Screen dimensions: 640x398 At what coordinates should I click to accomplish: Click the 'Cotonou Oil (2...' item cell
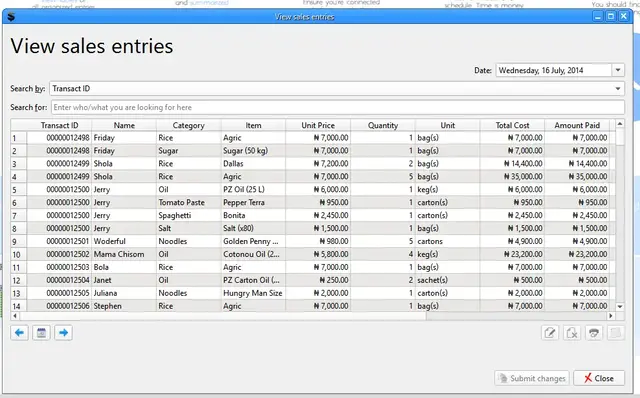click(253, 254)
